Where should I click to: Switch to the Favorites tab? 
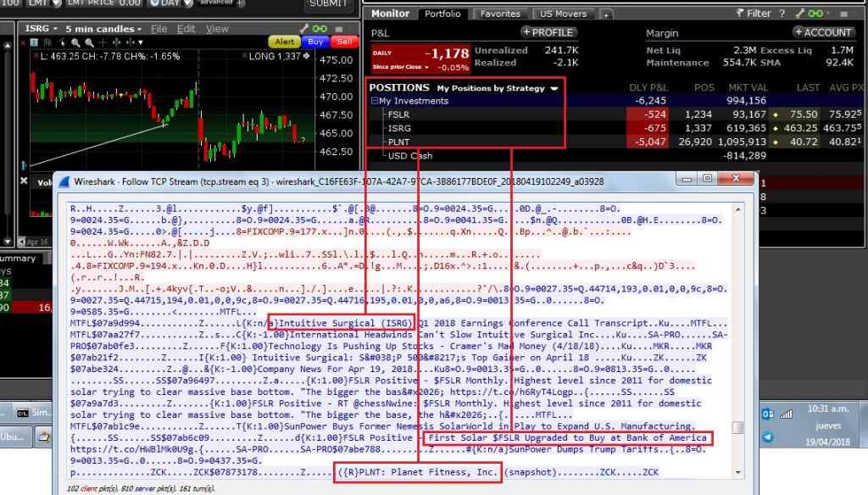(x=500, y=14)
